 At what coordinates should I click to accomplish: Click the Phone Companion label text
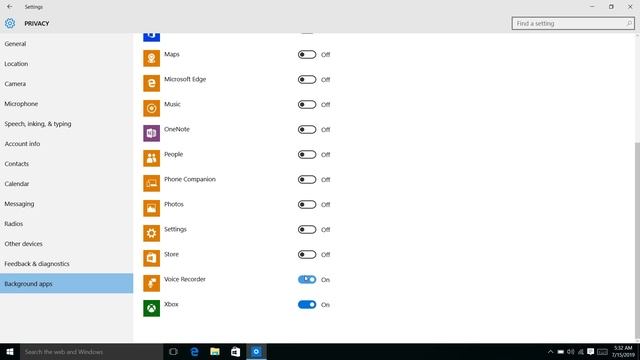click(190, 179)
